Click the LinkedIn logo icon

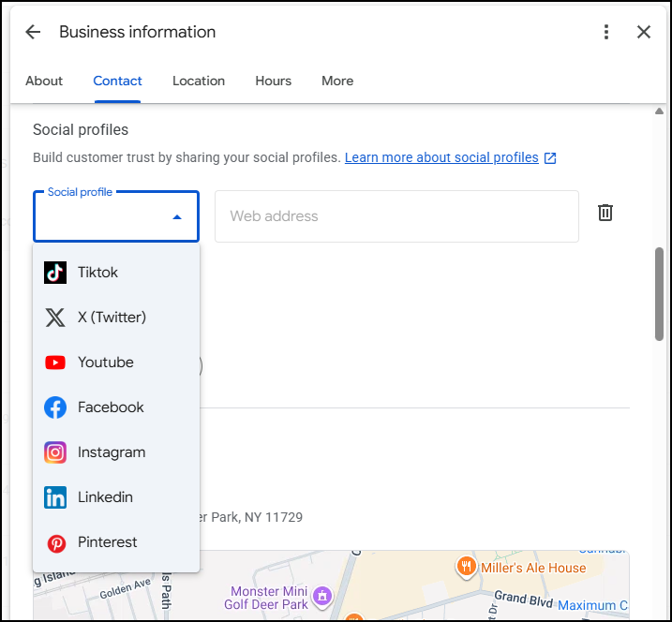(55, 497)
